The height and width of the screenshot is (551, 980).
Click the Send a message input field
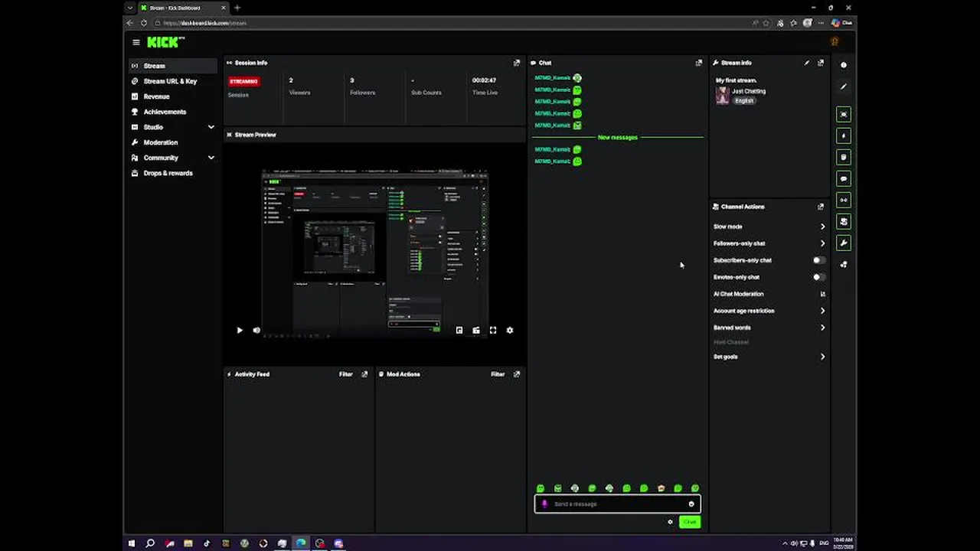[617, 504]
